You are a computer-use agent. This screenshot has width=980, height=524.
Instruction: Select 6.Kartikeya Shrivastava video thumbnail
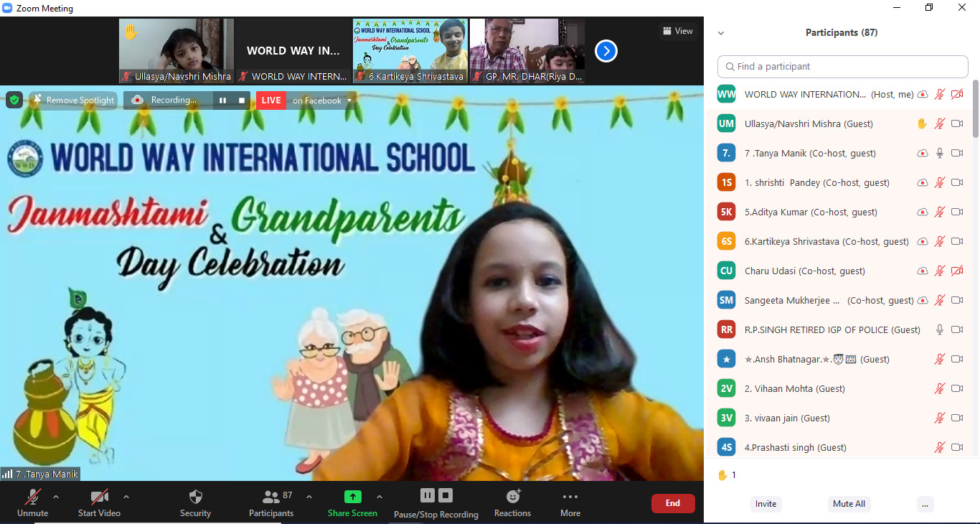coord(410,51)
